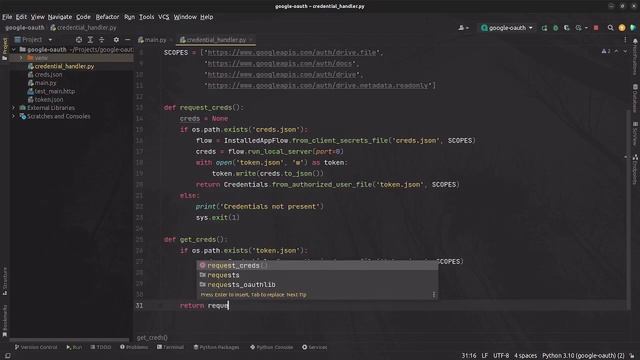Screen dimensions: 640x360
Task: Click the warnings indicator in editor
Action: (x=606, y=51)
